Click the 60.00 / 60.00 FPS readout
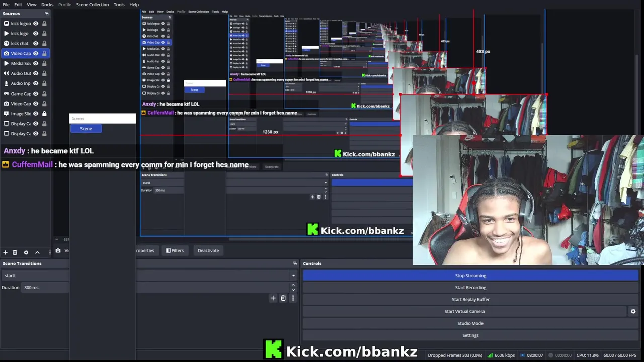Screen dimensions: 644x362 tap(620, 355)
